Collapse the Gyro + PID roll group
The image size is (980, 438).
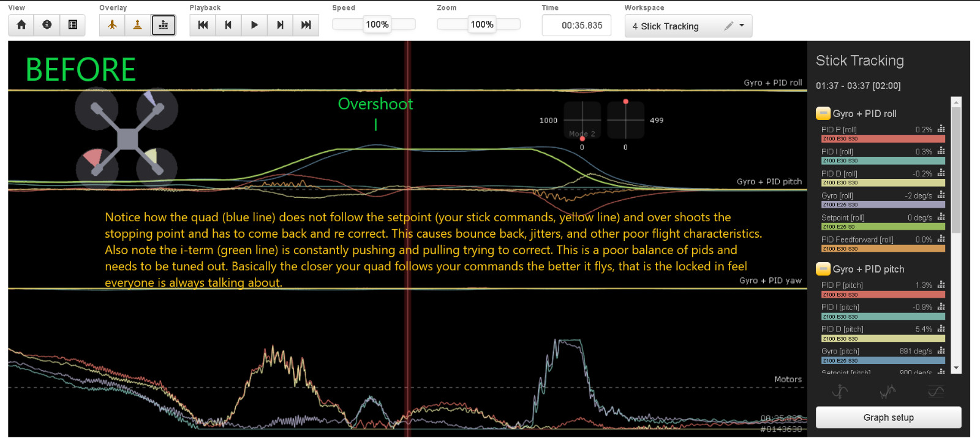(x=823, y=113)
